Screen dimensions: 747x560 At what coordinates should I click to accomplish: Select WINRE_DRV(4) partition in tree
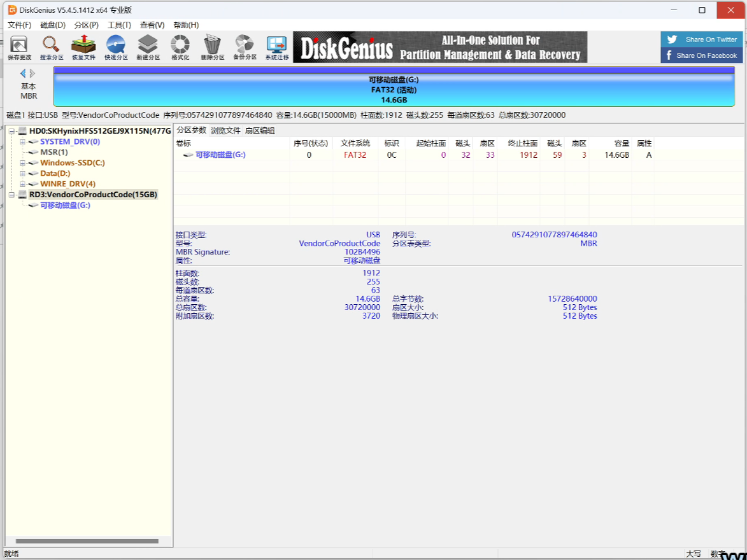(68, 184)
